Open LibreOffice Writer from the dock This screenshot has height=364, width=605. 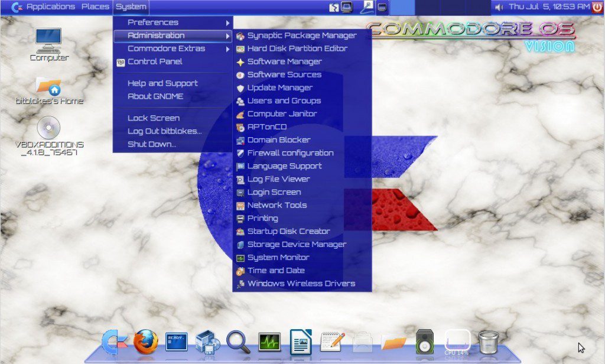coord(300,342)
